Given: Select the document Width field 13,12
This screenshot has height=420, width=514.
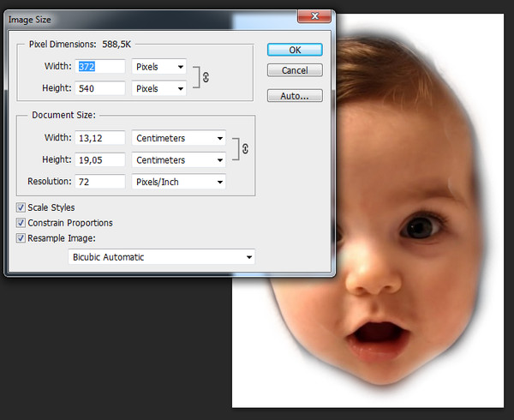Looking at the screenshot, I should tap(101, 138).
